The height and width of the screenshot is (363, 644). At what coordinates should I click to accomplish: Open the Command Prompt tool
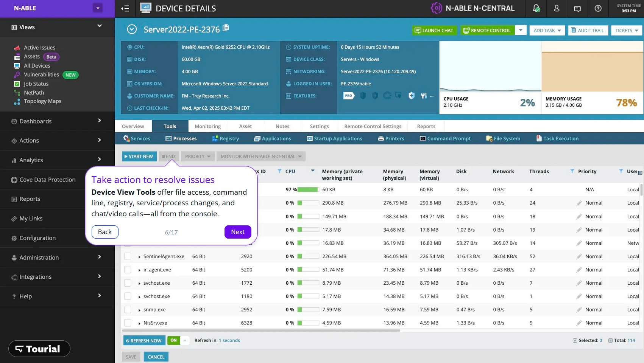(x=445, y=138)
